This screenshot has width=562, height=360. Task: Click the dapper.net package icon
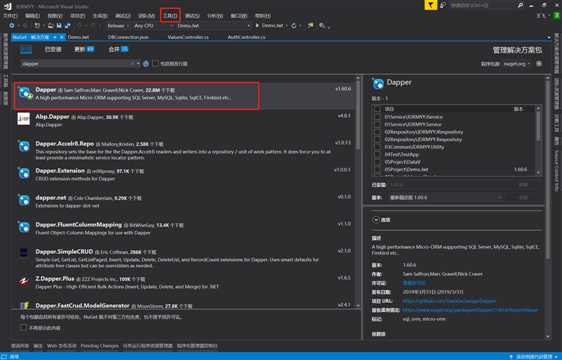(x=24, y=200)
